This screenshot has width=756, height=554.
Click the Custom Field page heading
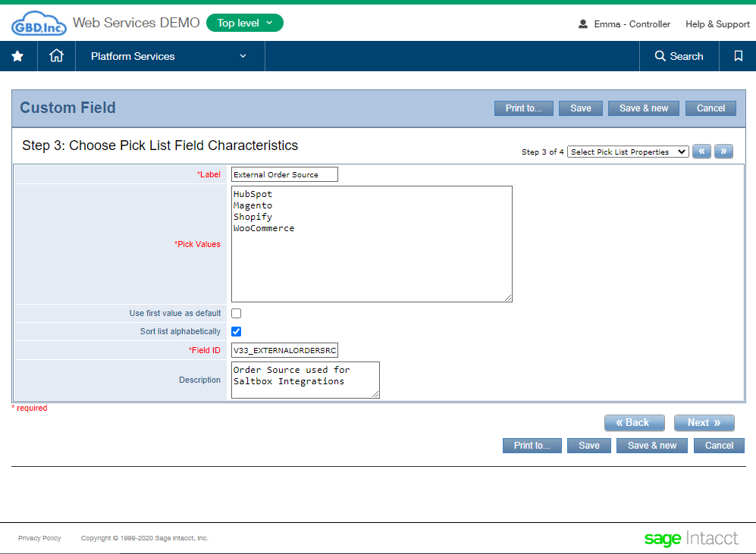pos(67,108)
